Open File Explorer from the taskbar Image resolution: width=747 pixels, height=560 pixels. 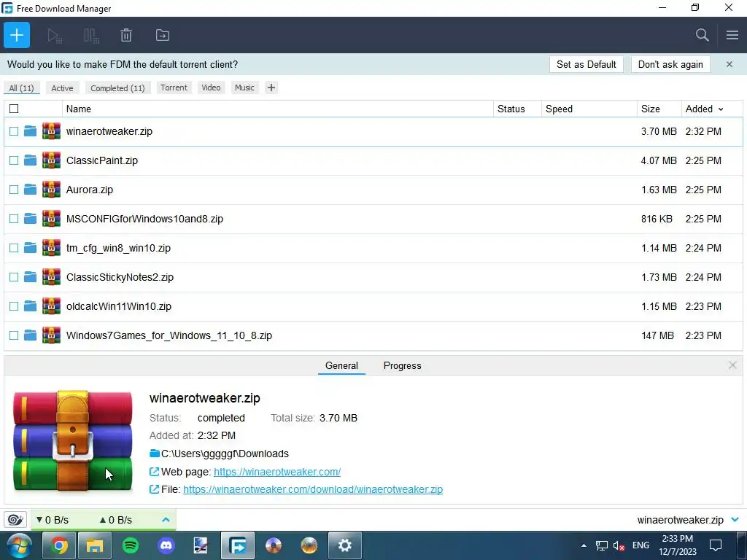[x=95, y=545]
